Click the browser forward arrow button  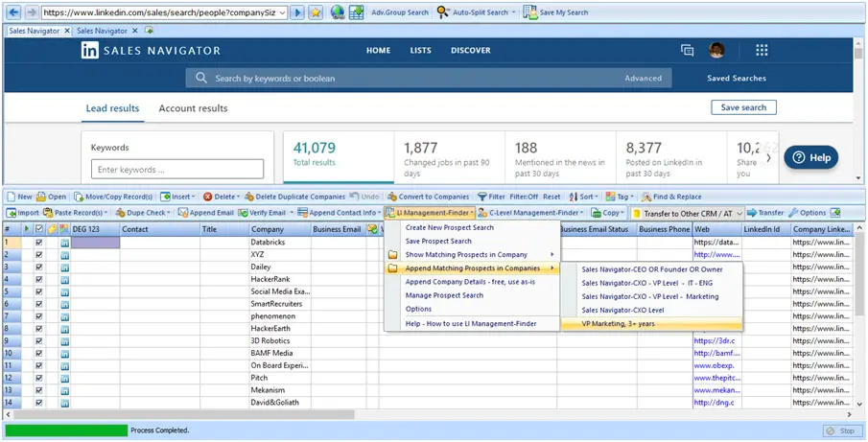32,12
